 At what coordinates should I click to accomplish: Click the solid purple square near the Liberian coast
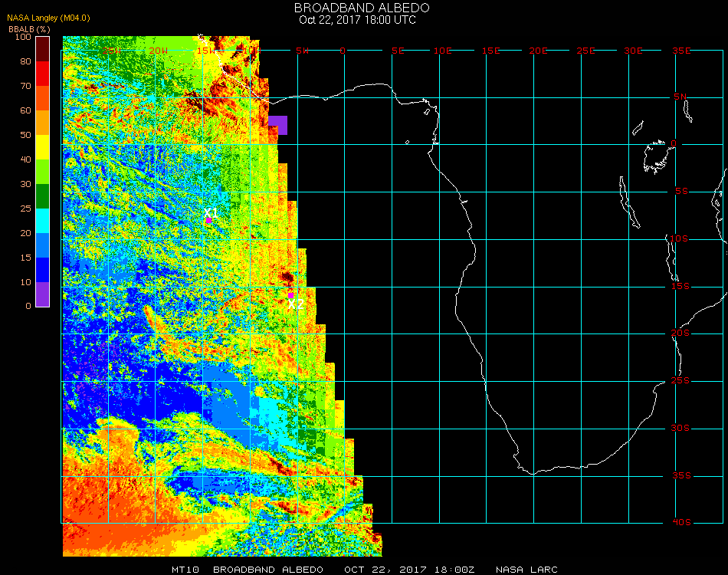coord(277,126)
